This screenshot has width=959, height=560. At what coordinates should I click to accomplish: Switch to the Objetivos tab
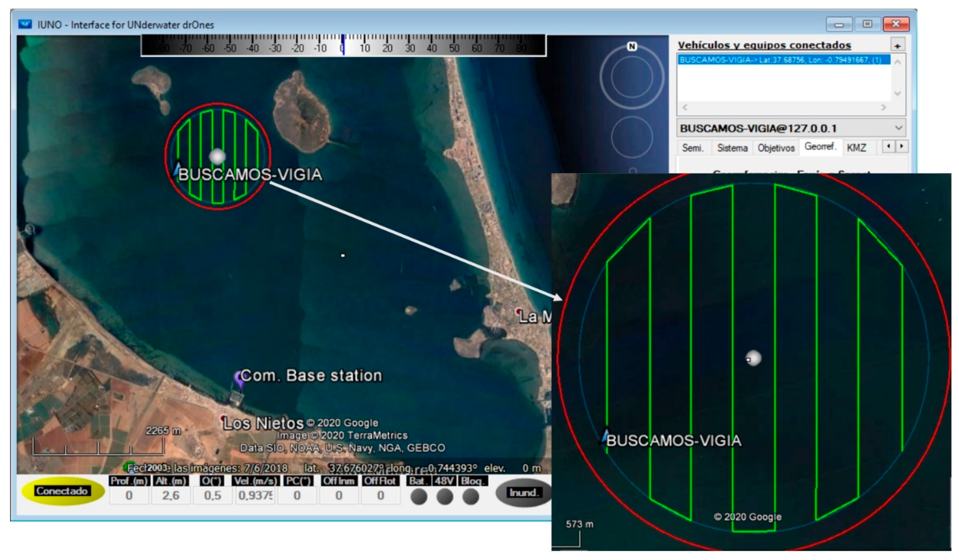(x=776, y=147)
